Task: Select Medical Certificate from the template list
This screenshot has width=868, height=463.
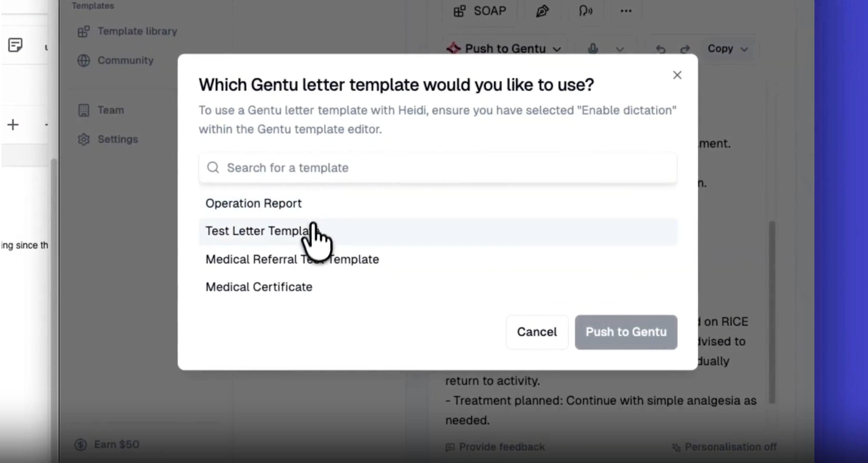Action: coord(259,287)
